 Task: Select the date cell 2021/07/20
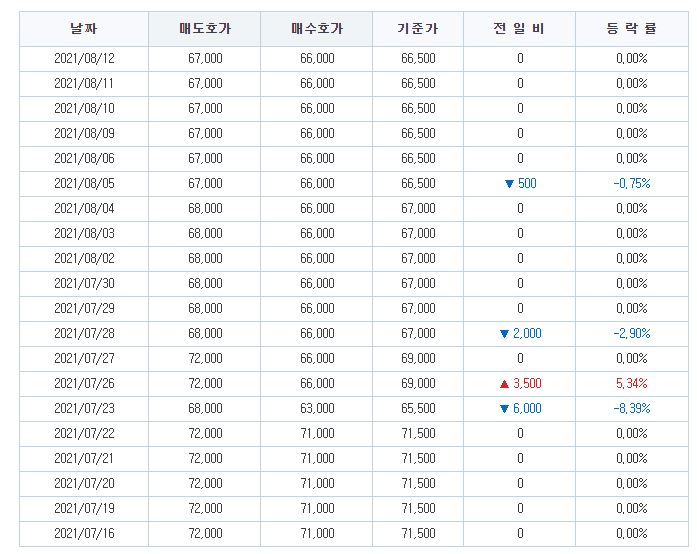[x=84, y=483]
